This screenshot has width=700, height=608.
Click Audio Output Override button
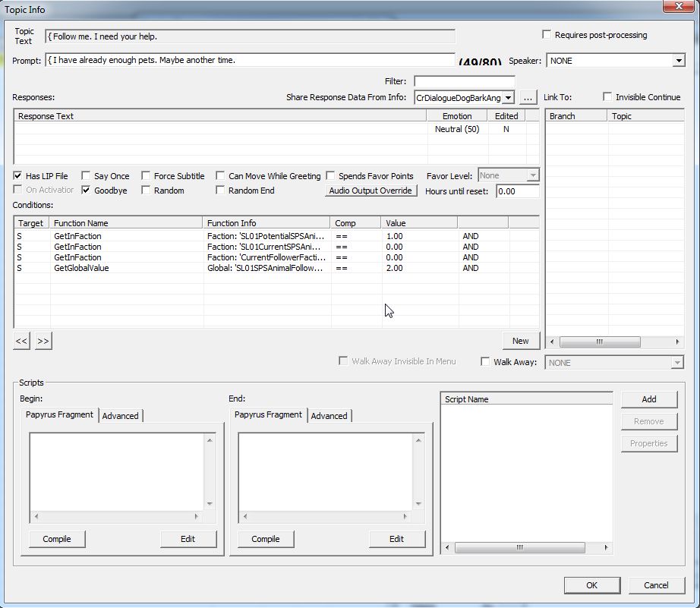[x=370, y=191]
